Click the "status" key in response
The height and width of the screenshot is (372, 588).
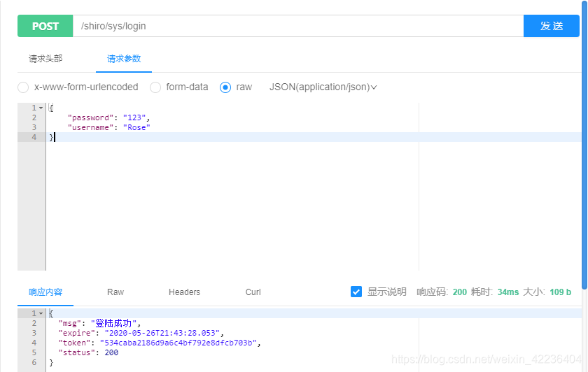(x=76, y=352)
